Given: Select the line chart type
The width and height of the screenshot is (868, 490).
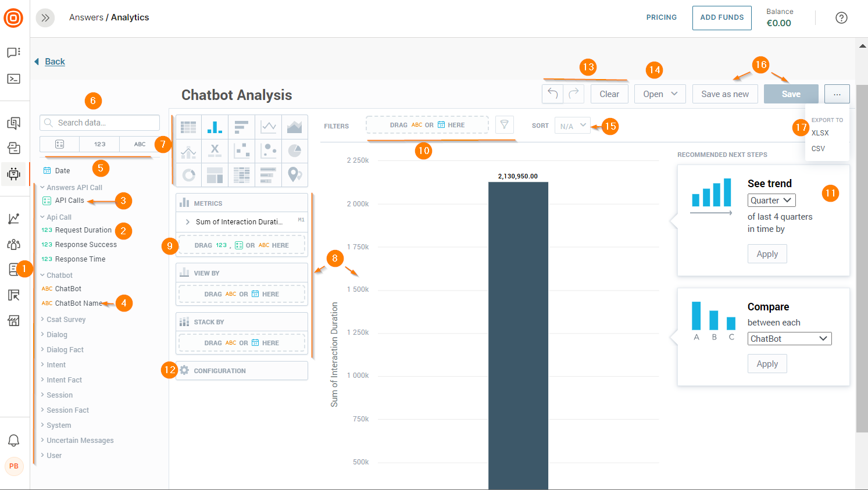Looking at the screenshot, I should pyautogui.click(x=268, y=126).
